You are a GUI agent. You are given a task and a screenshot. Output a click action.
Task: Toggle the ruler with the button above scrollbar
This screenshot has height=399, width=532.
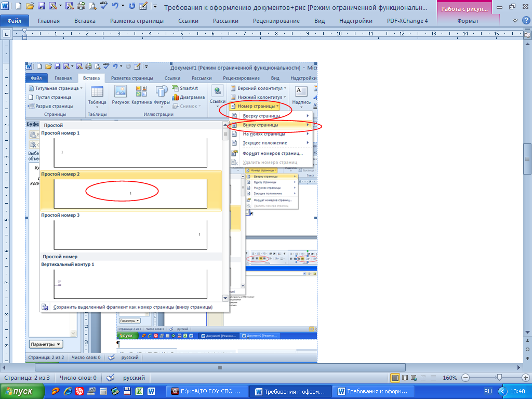(x=527, y=35)
